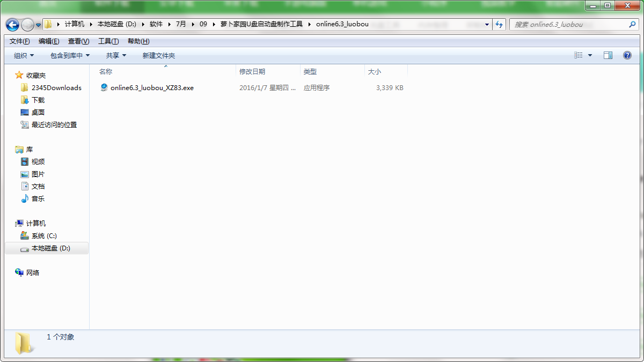Open the 帮助(H) menu
Screen dimensions: 644x362
138,41
